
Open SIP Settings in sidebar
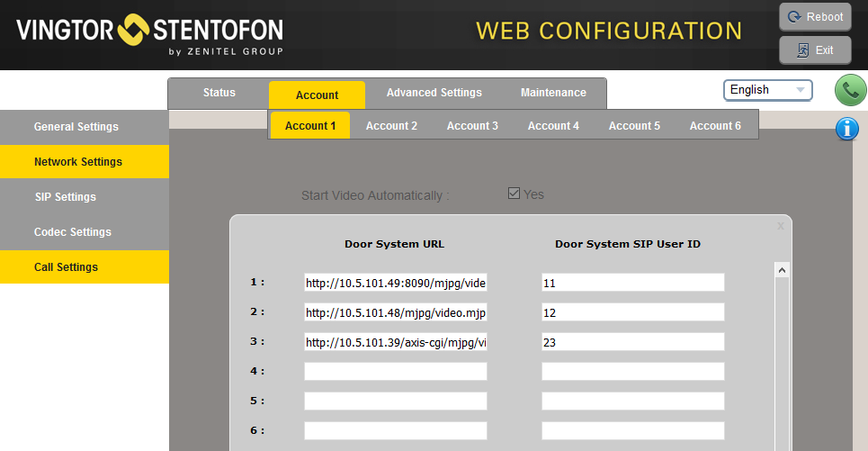(x=65, y=197)
